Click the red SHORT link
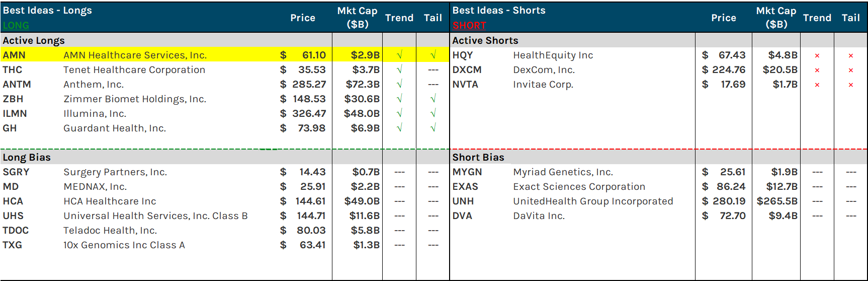The height and width of the screenshot is (281, 868). coord(469,25)
